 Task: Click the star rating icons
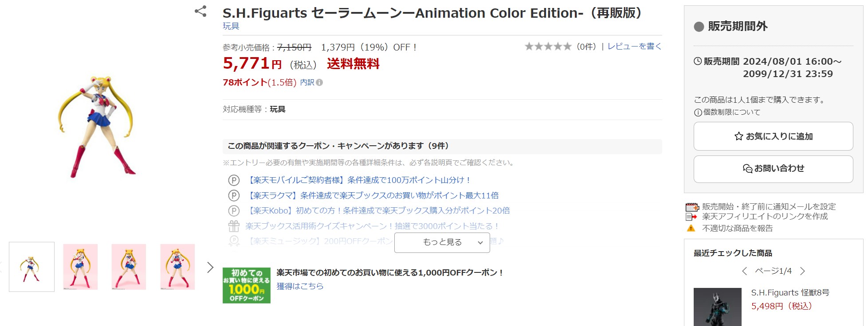tap(548, 47)
